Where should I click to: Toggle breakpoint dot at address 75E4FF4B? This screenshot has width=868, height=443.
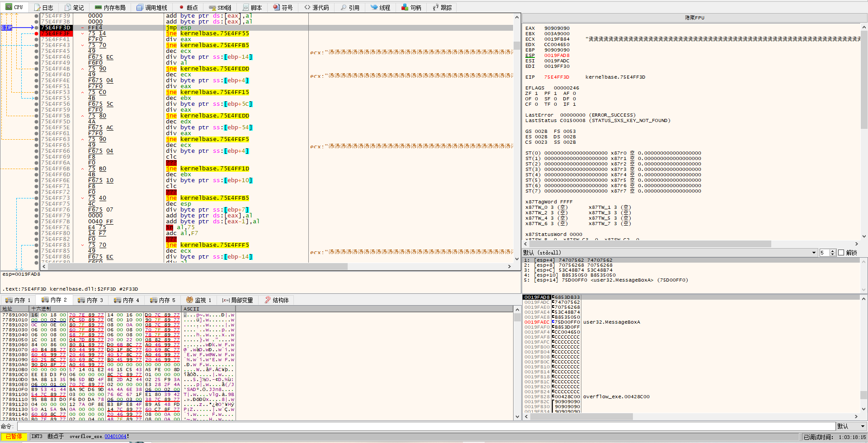pos(37,69)
